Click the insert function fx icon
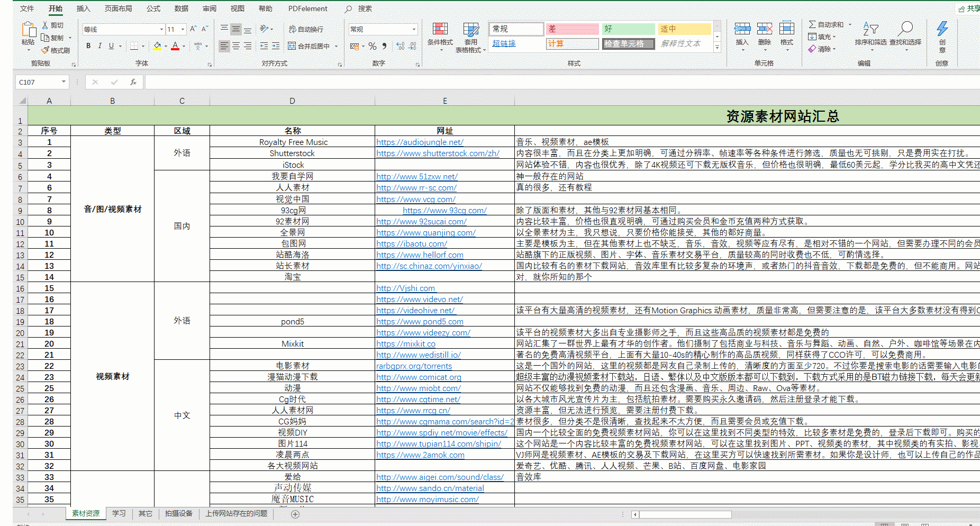This screenshot has height=526, width=980. 133,82
